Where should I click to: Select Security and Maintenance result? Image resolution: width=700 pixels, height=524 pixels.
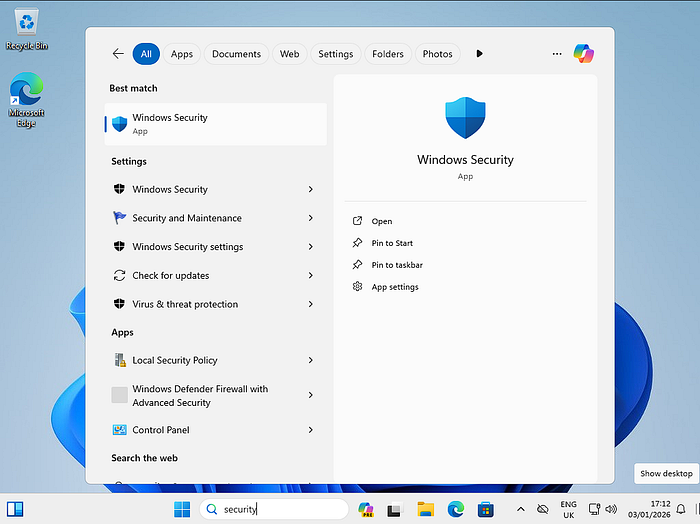point(216,218)
